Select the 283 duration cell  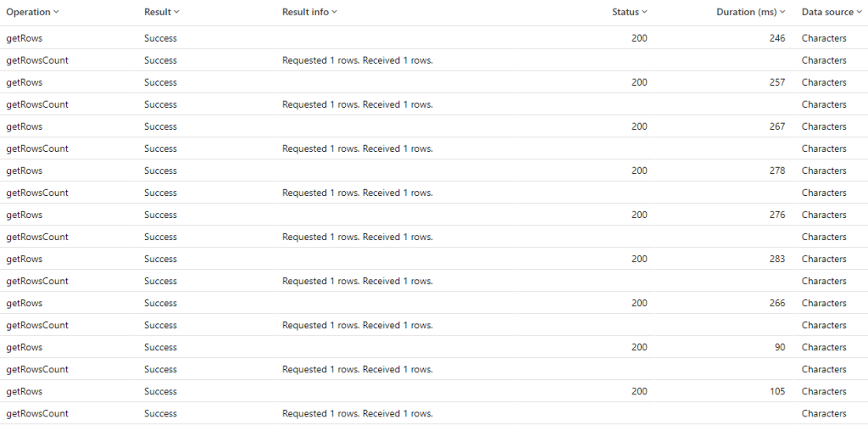776,259
